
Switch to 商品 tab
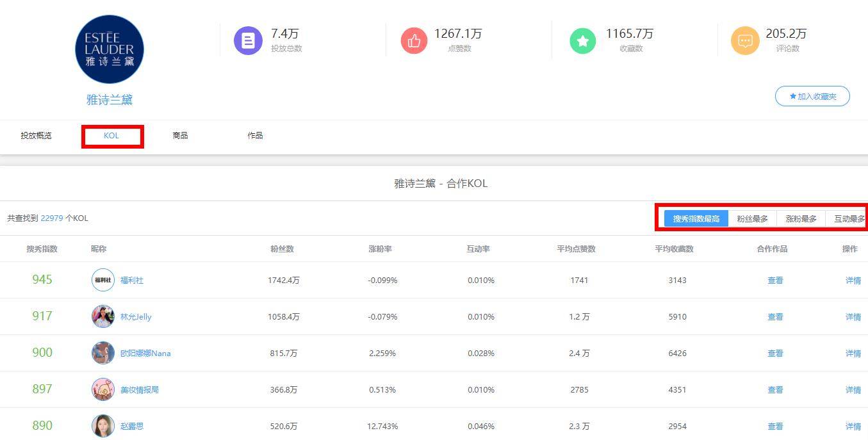(180, 136)
